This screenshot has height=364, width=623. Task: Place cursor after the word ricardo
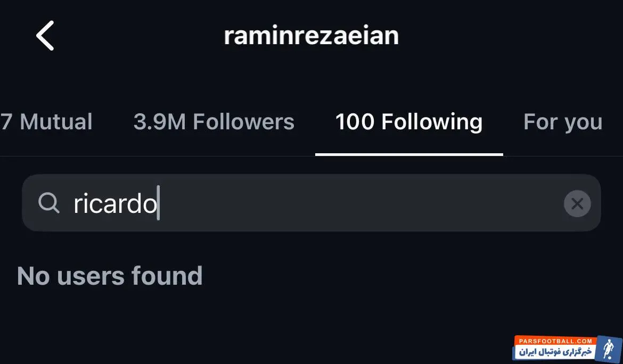tap(159, 204)
